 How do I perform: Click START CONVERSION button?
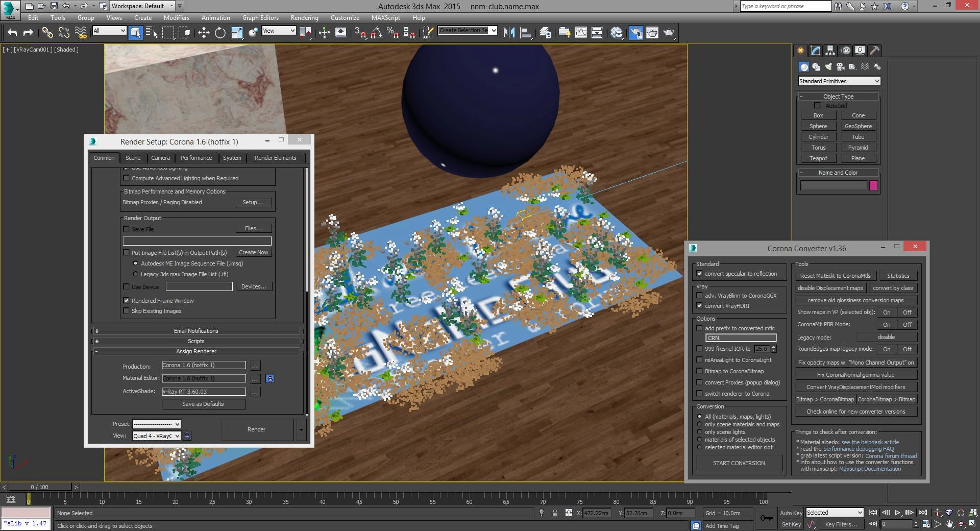[739, 463]
